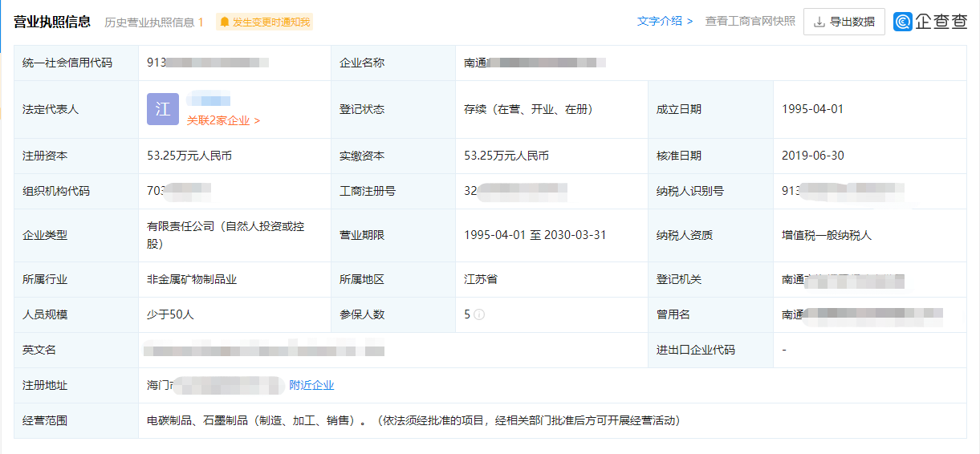Click 有限责任公司（自然人投资或控股）text
Viewport: 980px width, 454px height.
click(226, 235)
